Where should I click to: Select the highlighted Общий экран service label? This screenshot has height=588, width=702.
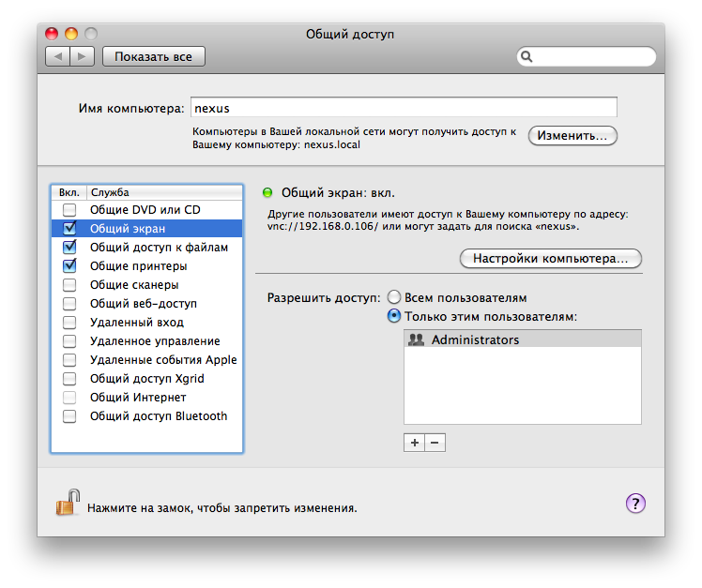[x=128, y=229]
